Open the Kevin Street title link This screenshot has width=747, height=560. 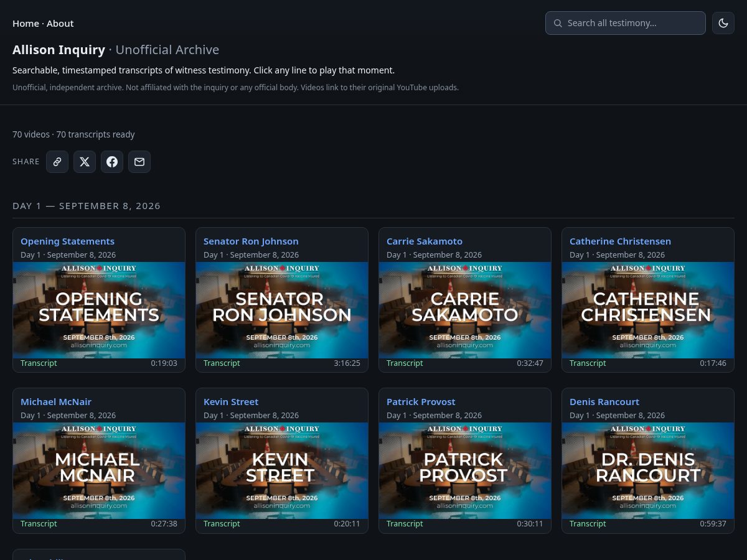231,402
